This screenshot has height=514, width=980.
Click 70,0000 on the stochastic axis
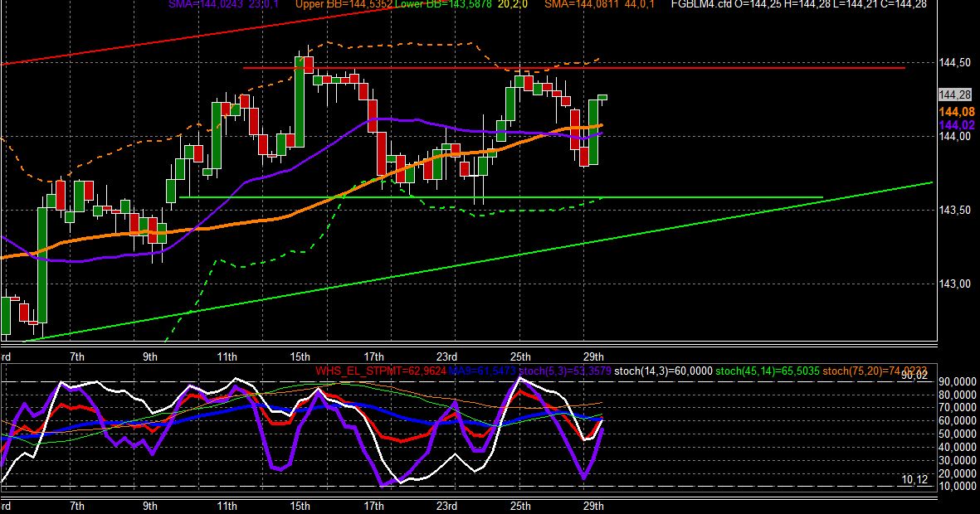tap(958, 407)
